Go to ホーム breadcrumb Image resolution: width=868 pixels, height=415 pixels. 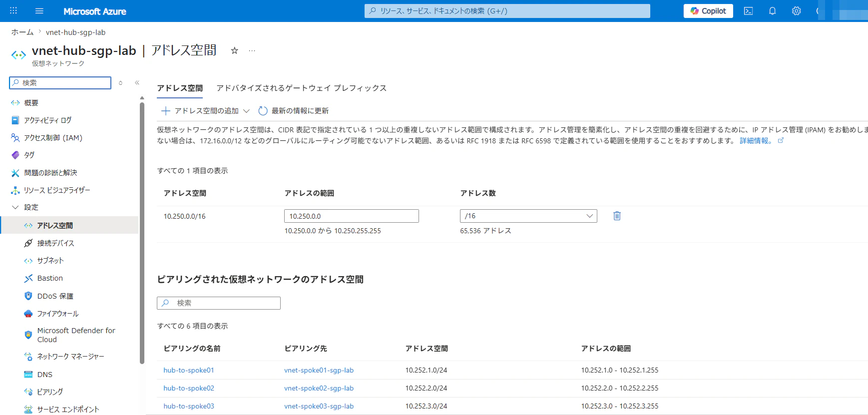coord(22,32)
